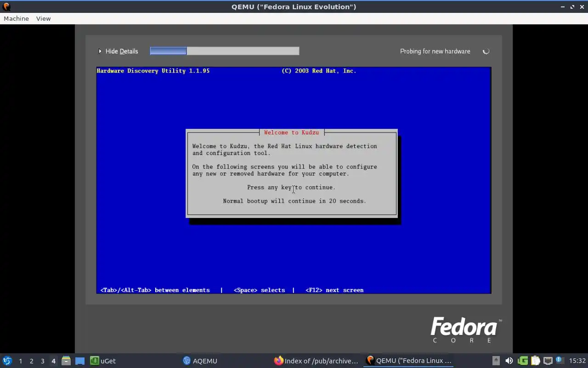Minimize the QEMU window
The height and width of the screenshot is (368, 588).
click(563, 6)
